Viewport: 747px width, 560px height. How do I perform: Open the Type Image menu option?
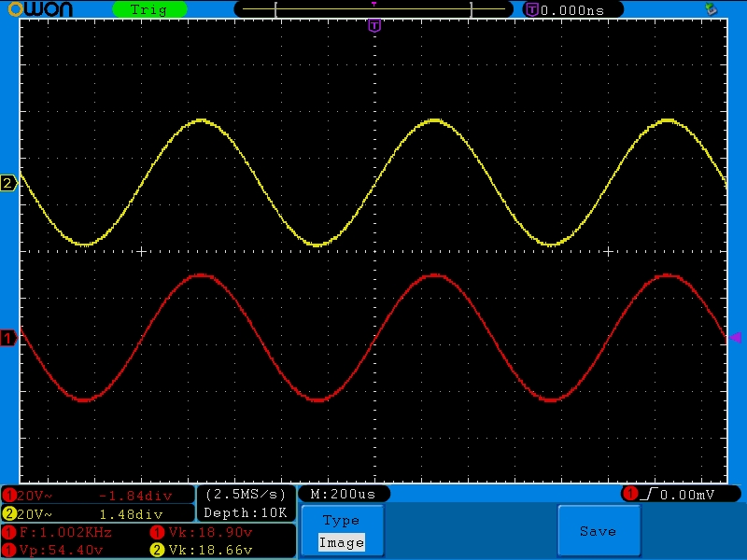[343, 531]
